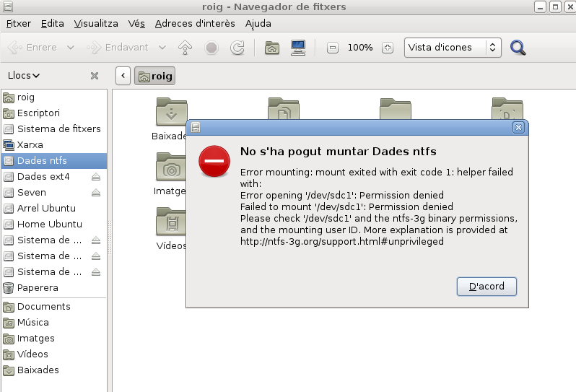Select roig in the places sidebar

click(54, 97)
